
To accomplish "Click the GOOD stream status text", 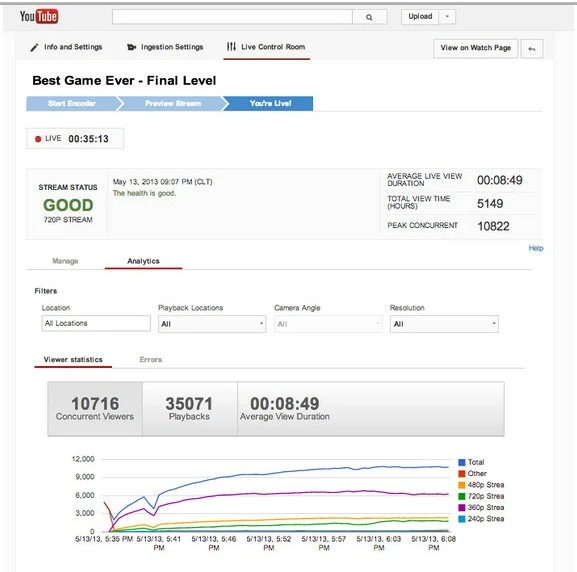I will coord(68,205).
